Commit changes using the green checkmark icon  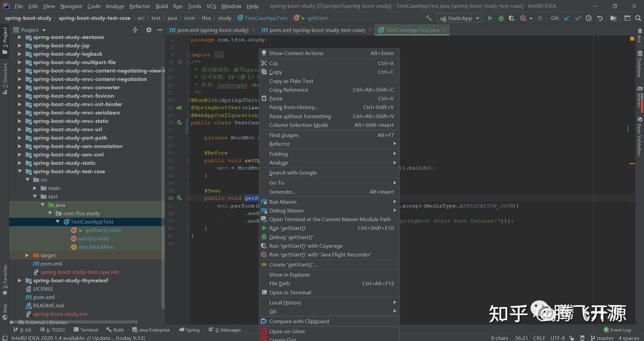[578, 18]
